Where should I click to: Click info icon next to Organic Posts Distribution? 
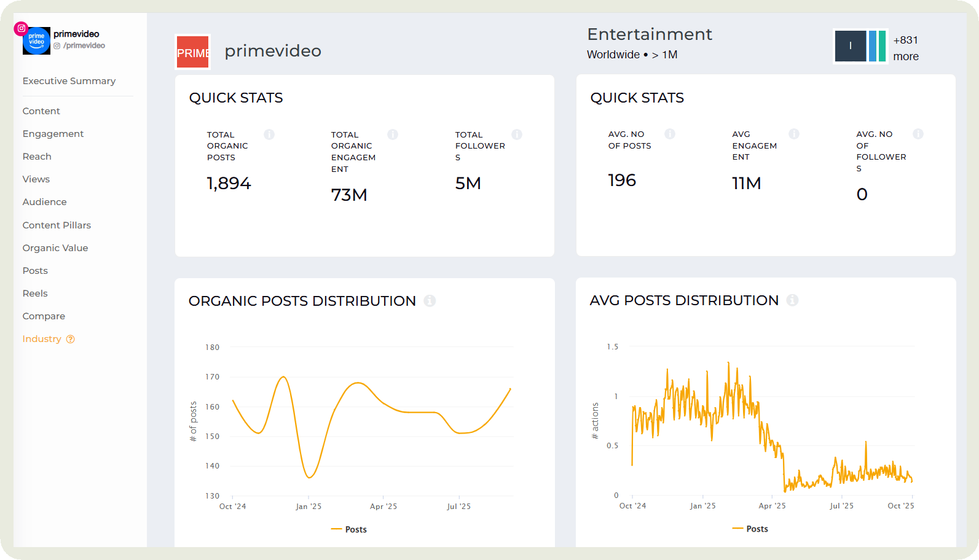430,301
